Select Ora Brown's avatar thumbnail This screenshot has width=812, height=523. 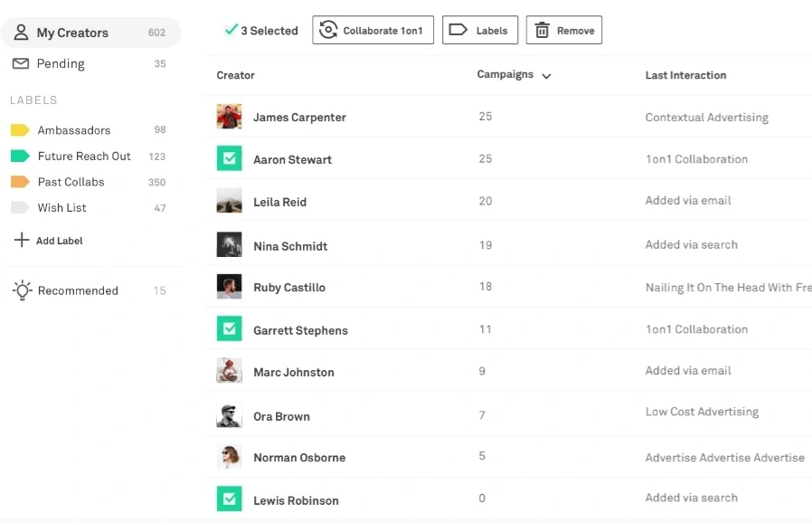[x=230, y=415]
